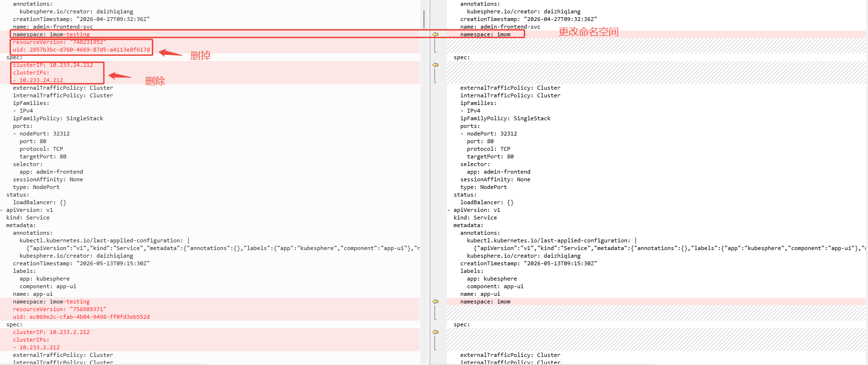This screenshot has height=365, width=868.
Task: Click 'ipFamilyPolicy: SingleStack' in left pane
Action: pos(58,118)
